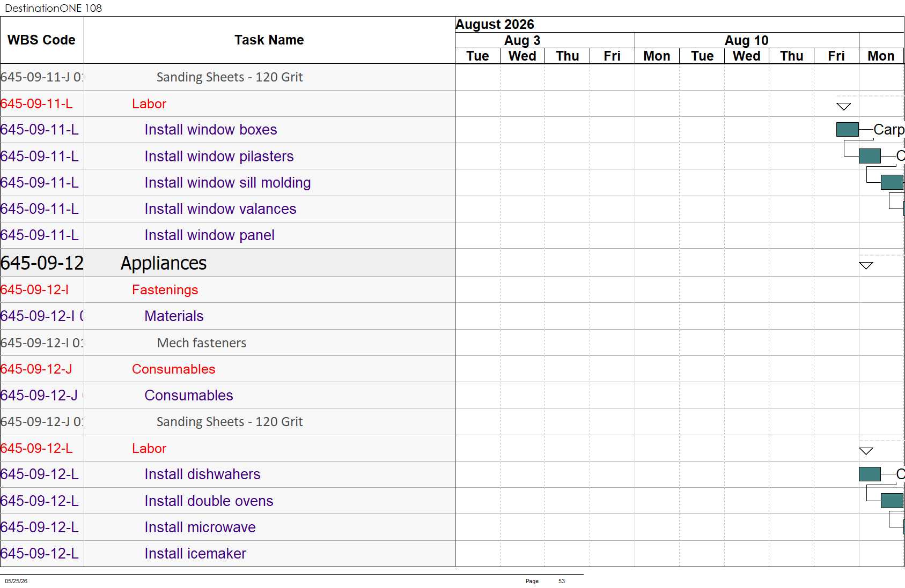Click the Install dishwahers Gantt bar
This screenshot has height=588, width=905.
click(870, 474)
